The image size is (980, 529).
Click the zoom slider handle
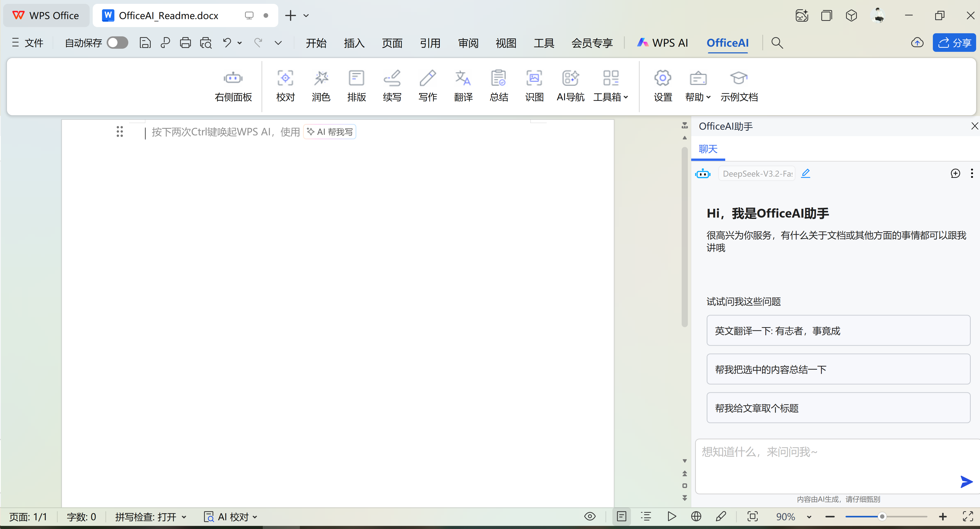[882, 516]
